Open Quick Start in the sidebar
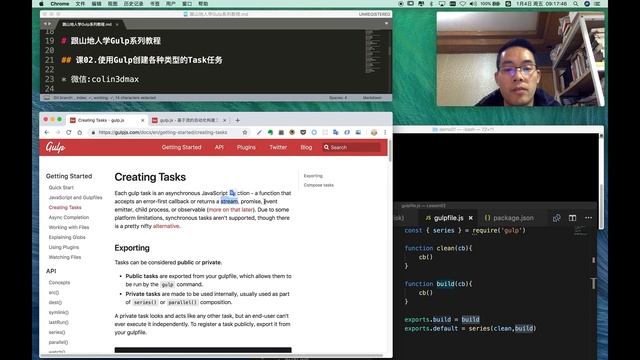Screen dimensions: 640x360 click(x=61, y=187)
